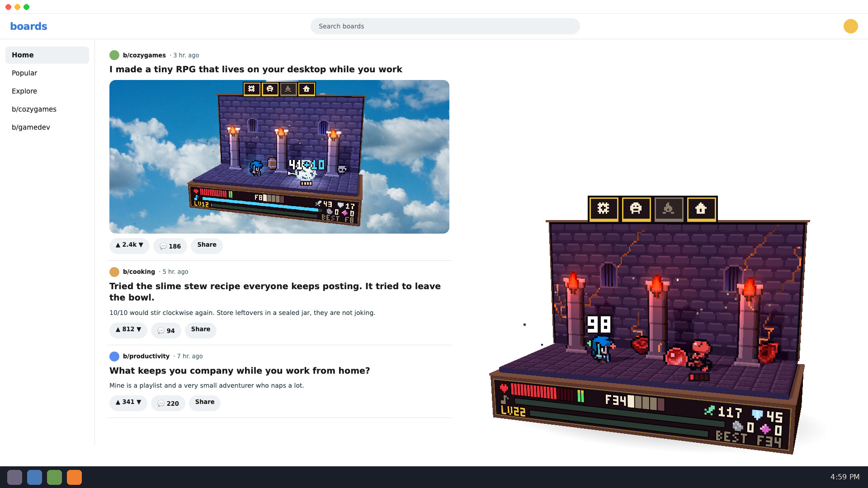Screen dimensions: 868x488
Task: Click the house icon on desktop RPG widget
Action: click(701, 208)
